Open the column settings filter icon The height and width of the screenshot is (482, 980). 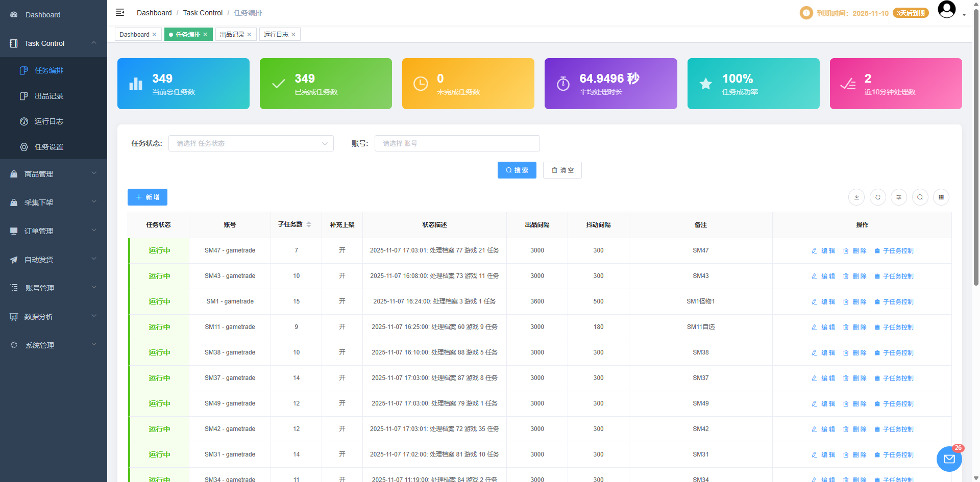click(899, 197)
